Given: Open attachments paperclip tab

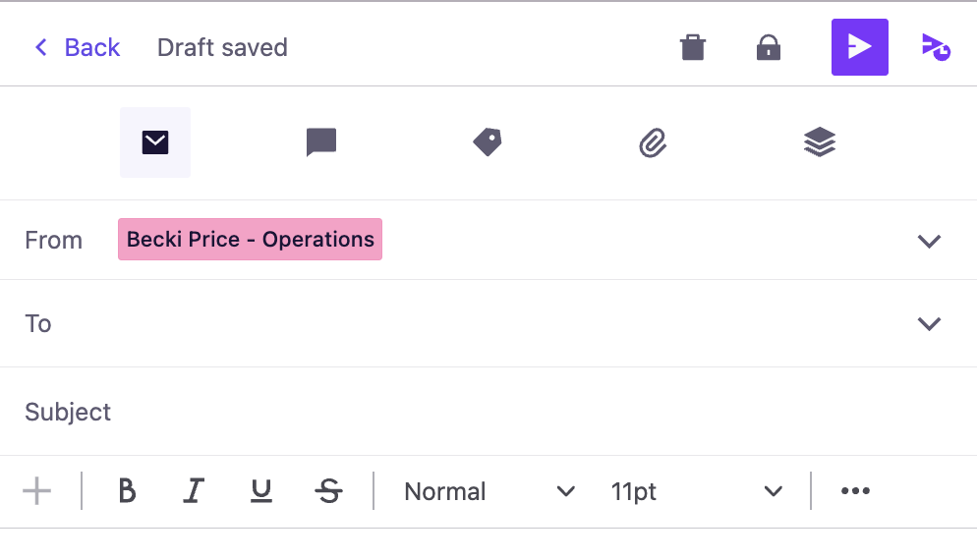Looking at the screenshot, I should coord(653,142).
